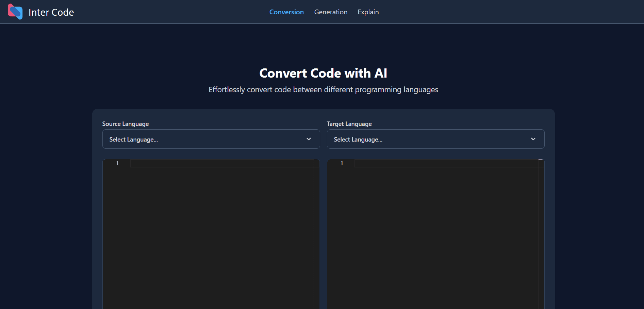Place cursor on line 1 of source editor
644x309 pixels.
221,163
